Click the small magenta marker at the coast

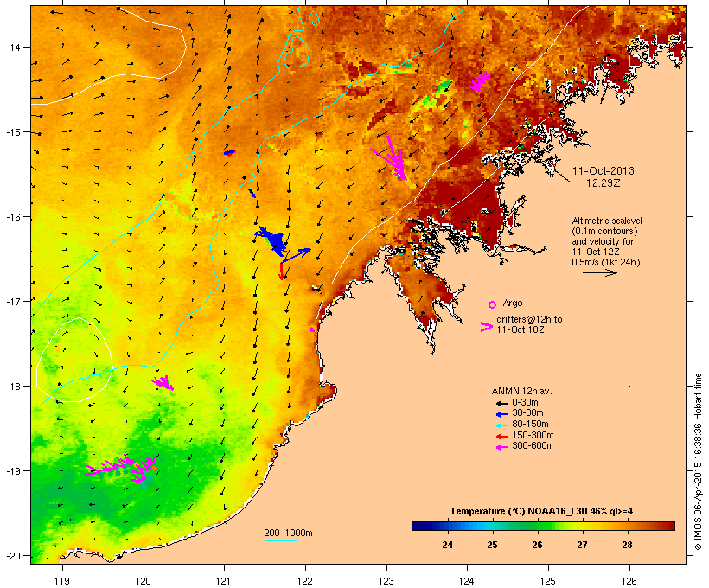pos(311,329)
